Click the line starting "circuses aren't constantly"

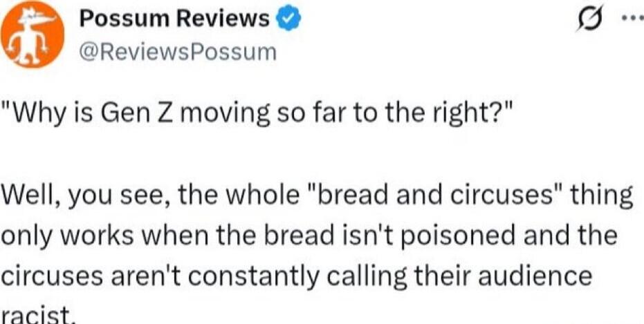click(297, 276)
